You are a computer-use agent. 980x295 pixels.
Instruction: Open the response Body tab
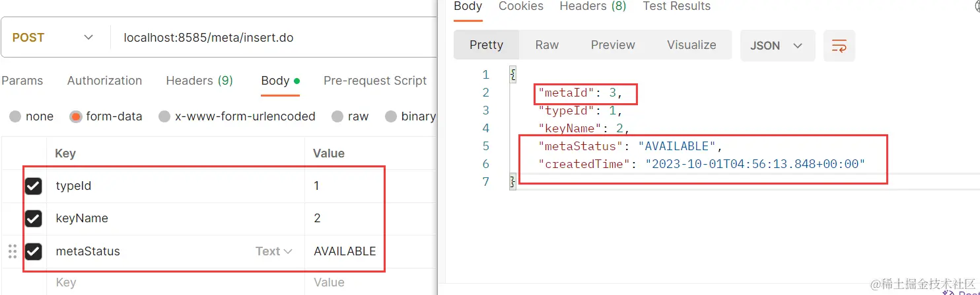pyautogui.click(x=468, y=7)
